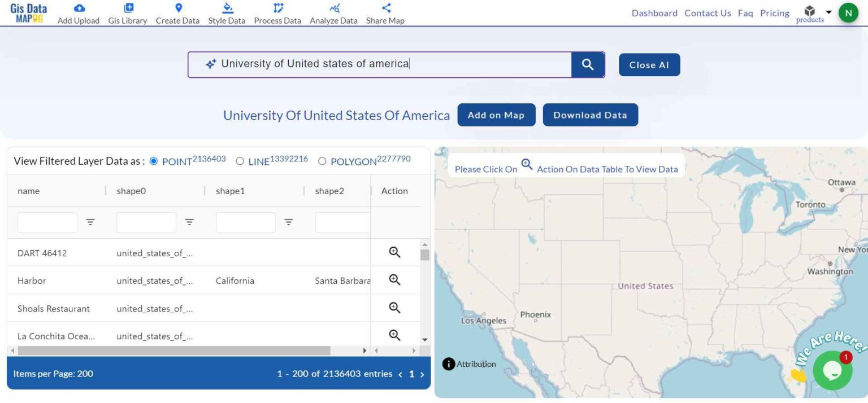
Task: Open the Gis Library icon
Action: tap(128, 8)
